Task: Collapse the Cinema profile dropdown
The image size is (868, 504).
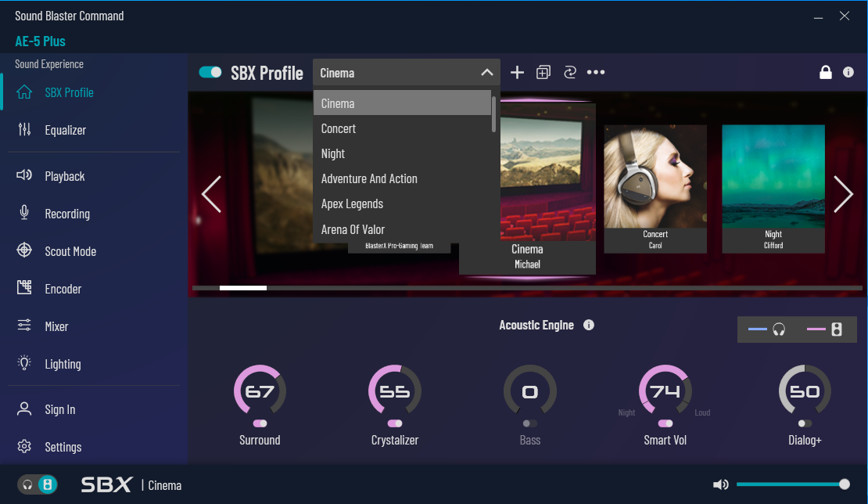Action: tap(486, 73)
